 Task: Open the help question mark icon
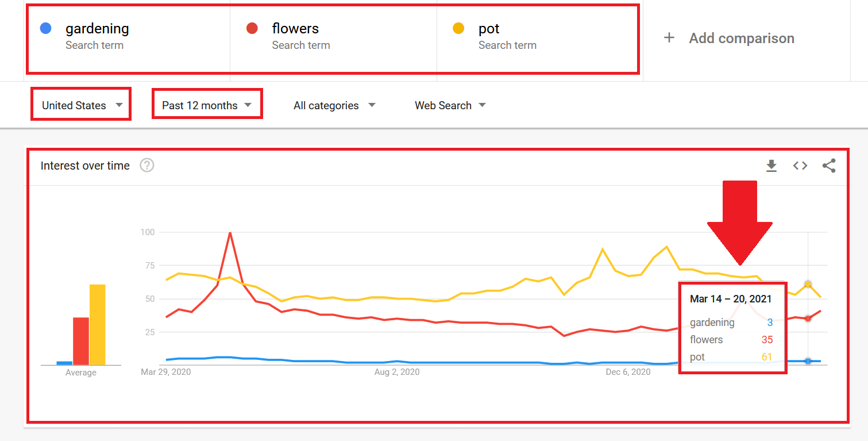[147, 166]
